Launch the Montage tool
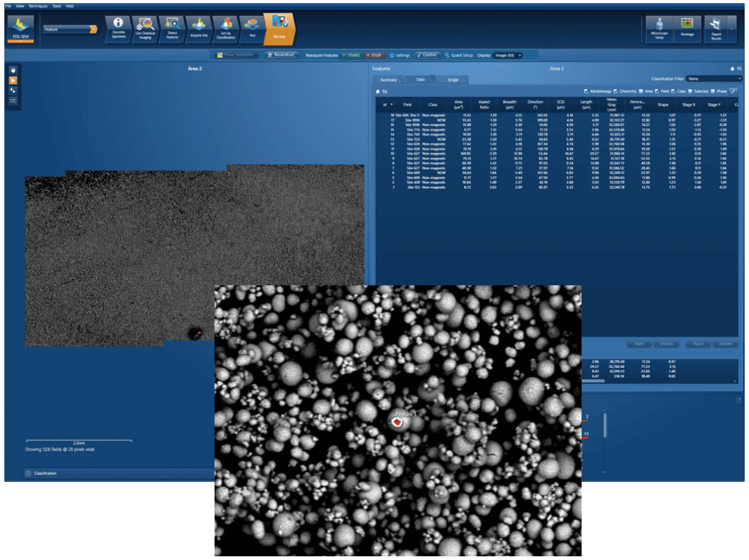The height and width of the screenshot is (560, 749). [x=687, y=27]
